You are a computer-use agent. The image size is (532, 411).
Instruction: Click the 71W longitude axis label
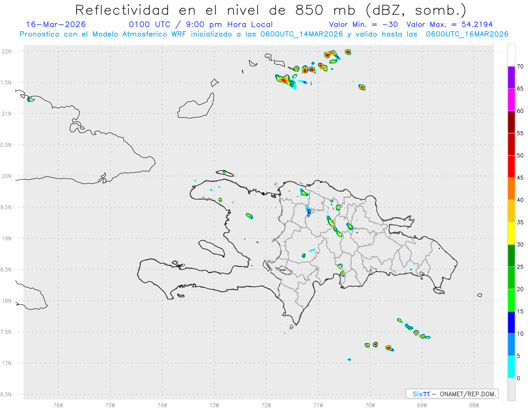(318, 405)
